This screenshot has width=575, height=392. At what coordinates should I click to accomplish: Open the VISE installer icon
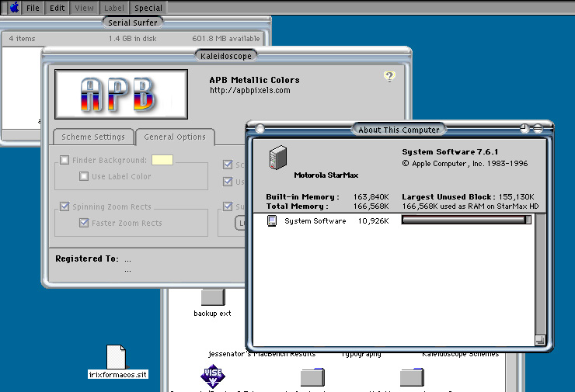click(212, 376)
